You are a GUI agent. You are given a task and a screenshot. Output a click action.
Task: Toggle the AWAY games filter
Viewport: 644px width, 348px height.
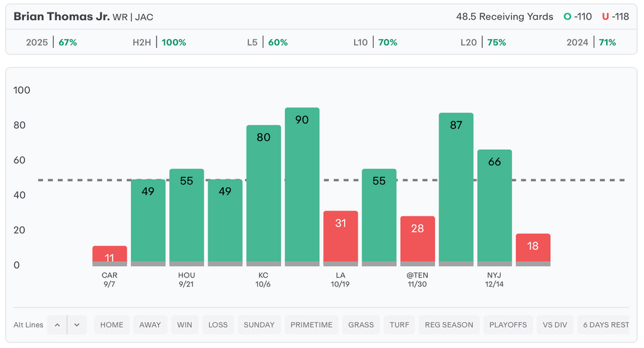point(150,325)
